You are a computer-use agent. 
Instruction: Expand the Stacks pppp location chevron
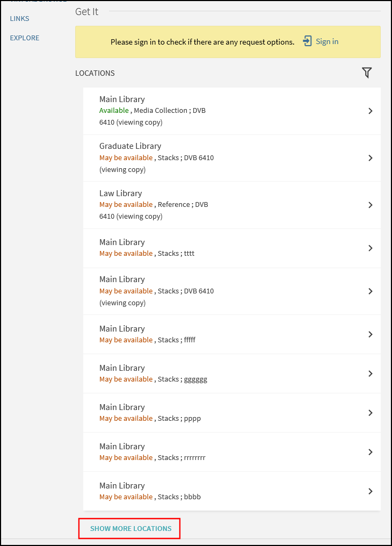[371, 413]
